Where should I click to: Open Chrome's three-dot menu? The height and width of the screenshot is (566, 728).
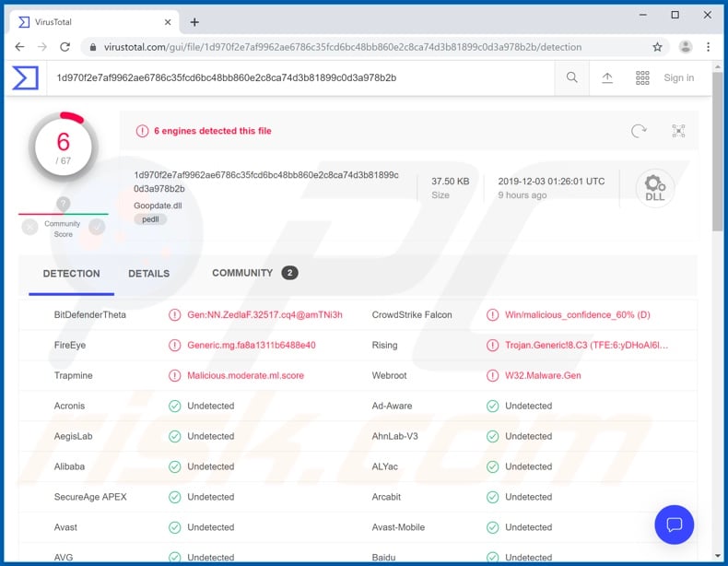708,46
